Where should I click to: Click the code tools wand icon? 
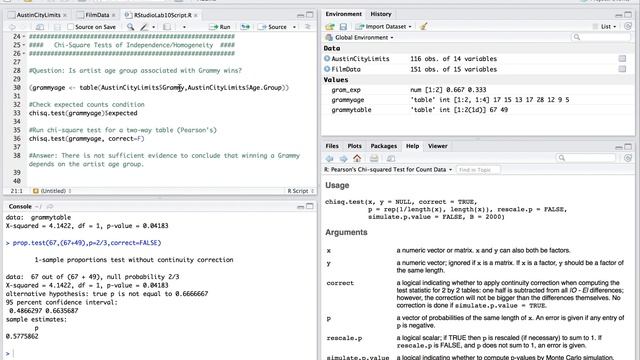(x=144, y=27)
